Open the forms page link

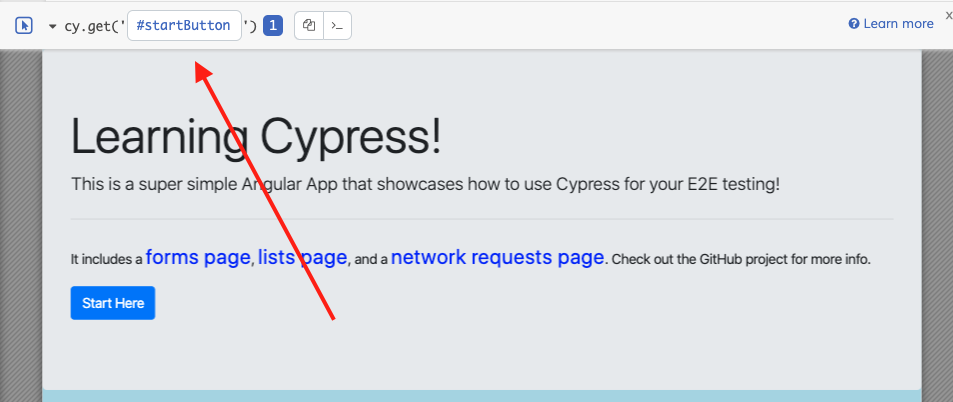point(198,258)
